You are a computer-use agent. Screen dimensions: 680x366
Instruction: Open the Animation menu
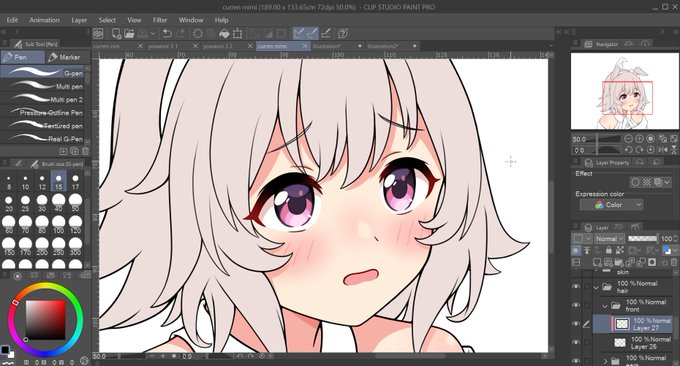pos(44,20)
